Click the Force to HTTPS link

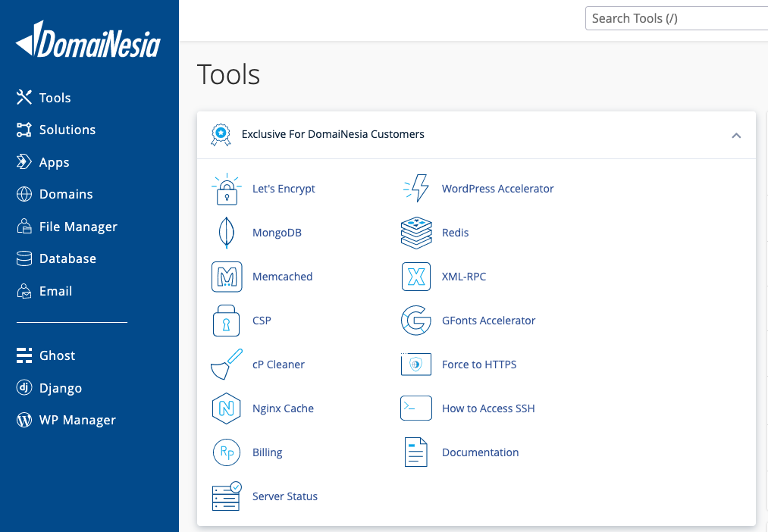[x=478, y=365]
